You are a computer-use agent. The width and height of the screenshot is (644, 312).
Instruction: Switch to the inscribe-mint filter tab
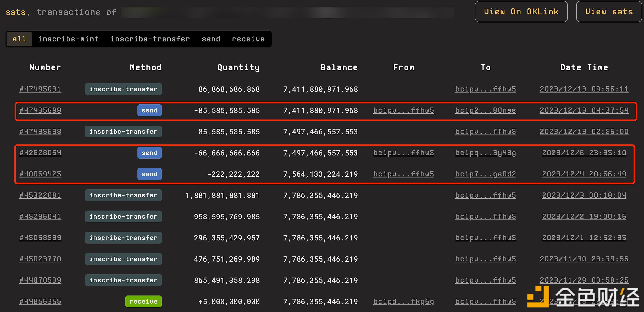click(x=68, y=39)
